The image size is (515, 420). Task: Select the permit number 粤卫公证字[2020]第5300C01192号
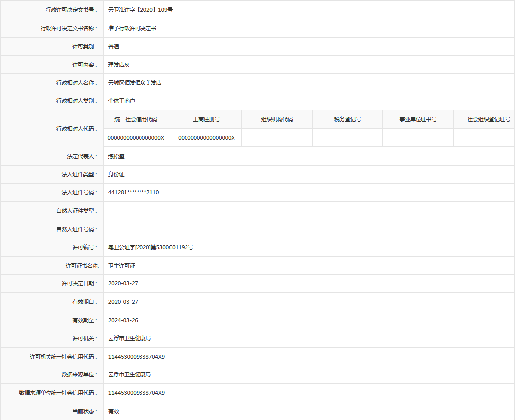pyautogui.click(x=151, y=248)
